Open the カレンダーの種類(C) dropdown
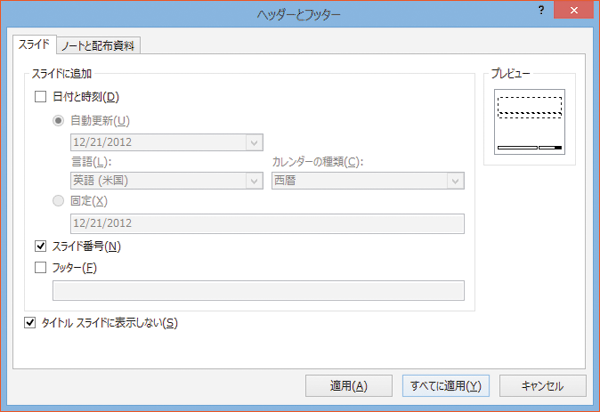The image size is (600, 412). [368, 181]
